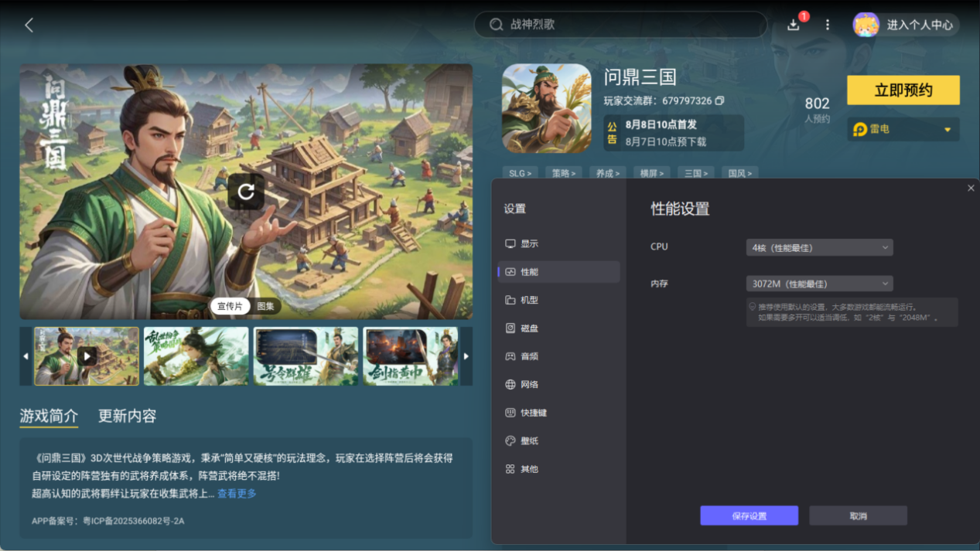Copy the player group number 679797326
The width and height of the screenshot is (980, 551).
point(720,101)
